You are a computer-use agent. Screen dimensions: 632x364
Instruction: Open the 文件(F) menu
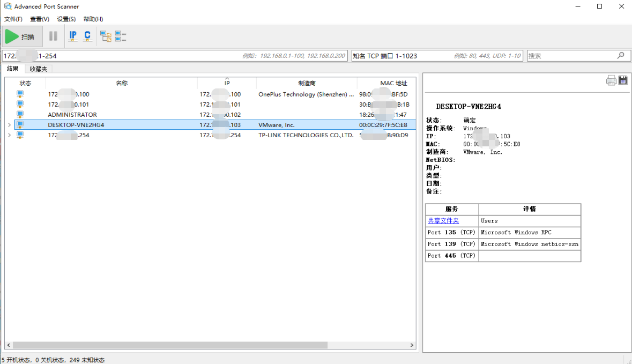pos(13,19)
